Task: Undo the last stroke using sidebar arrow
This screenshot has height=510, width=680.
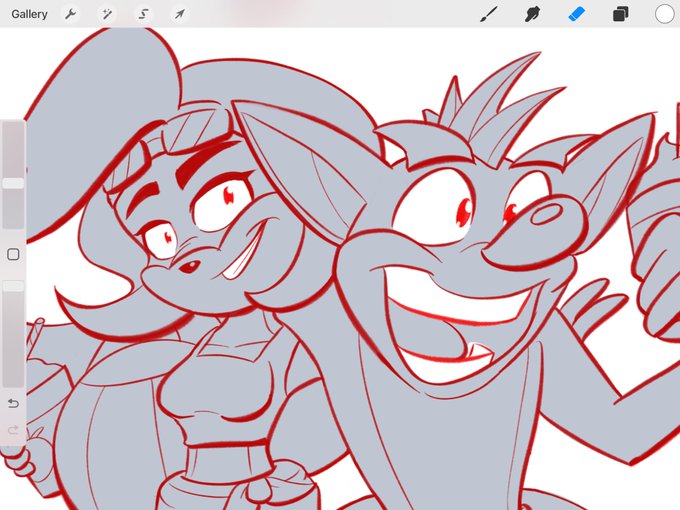Action: (13, 404)
